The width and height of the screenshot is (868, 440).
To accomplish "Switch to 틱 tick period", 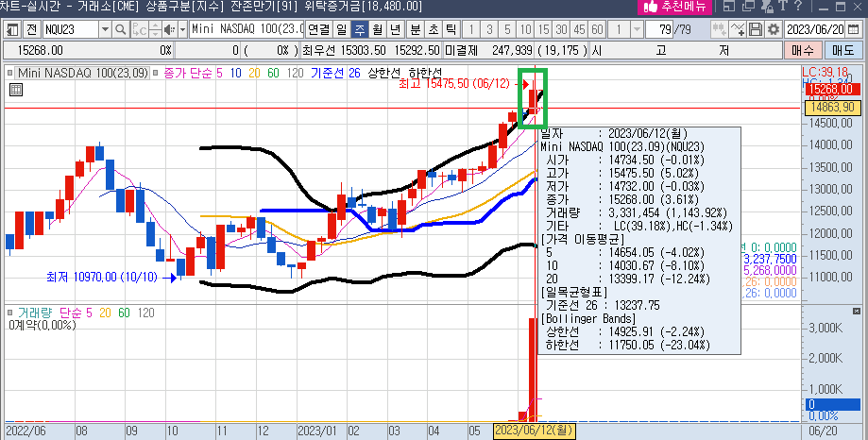I will (x=451, y=29).
